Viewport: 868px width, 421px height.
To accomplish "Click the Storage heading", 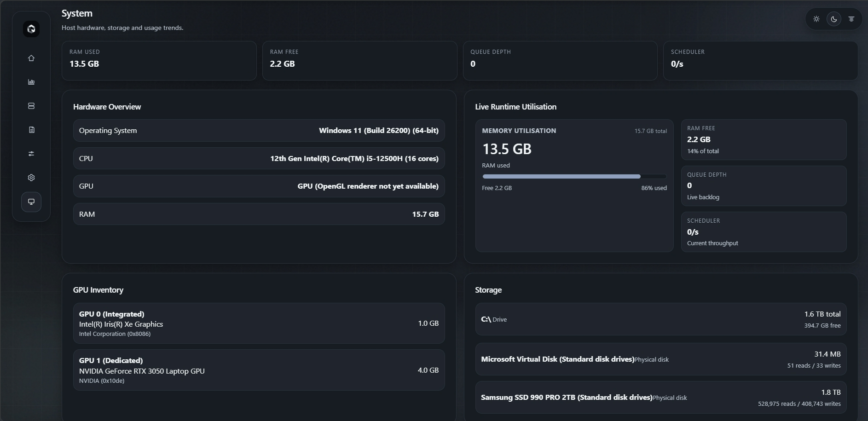I will click(x=488, y=290).
